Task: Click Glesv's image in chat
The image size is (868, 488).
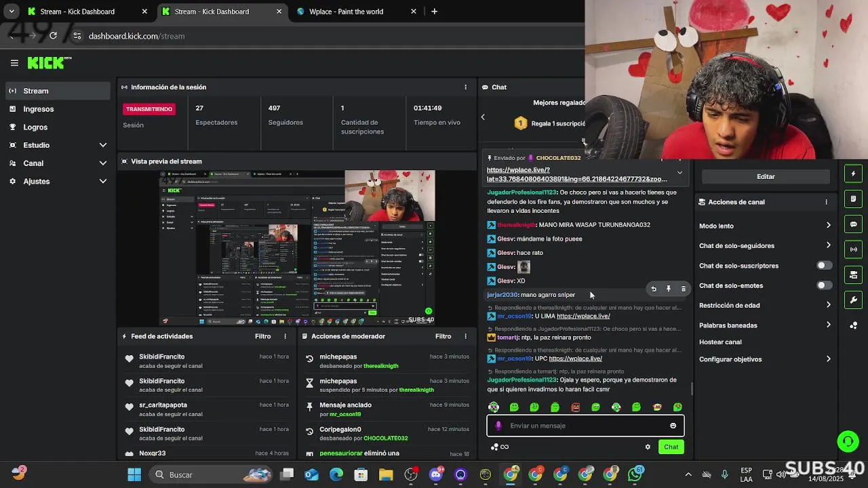Action: 524,267
